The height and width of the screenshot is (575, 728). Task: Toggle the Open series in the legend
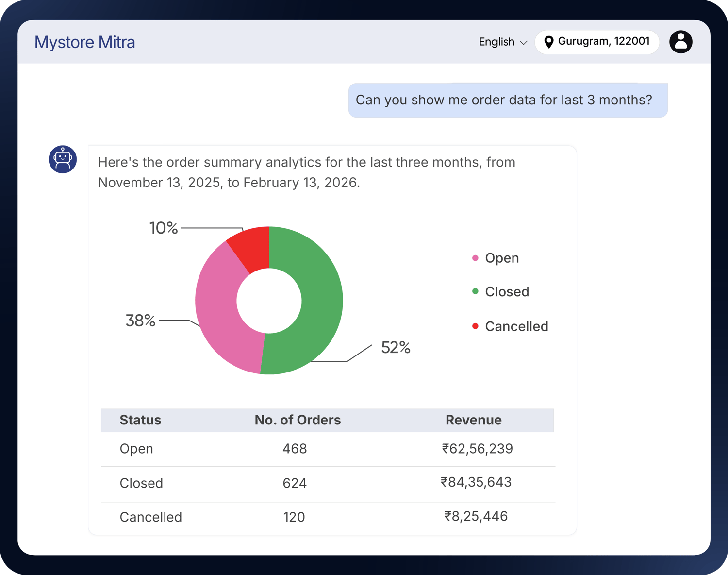(501, 258)
